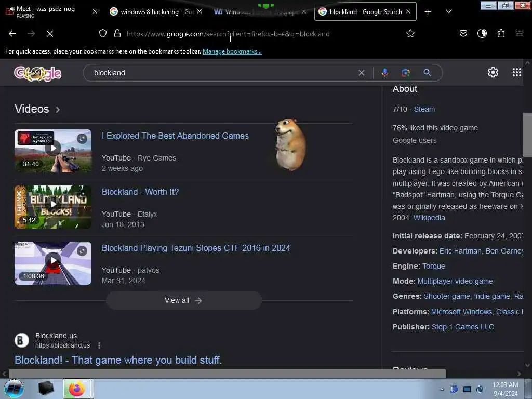
Task: Open the Wikipedia source link
Action: click(x=429, y=218)
